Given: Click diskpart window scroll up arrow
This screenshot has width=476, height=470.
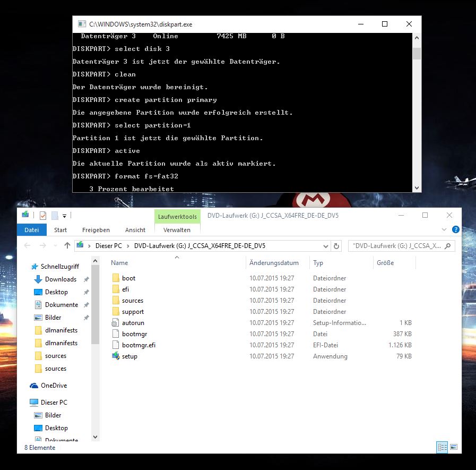Looking at the screenshot, I should click(x=417, y=38).
